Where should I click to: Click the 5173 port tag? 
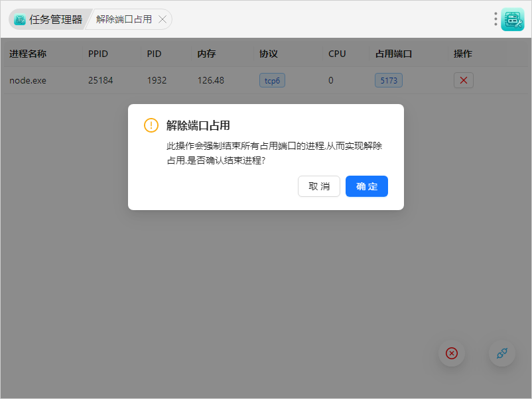389,80
